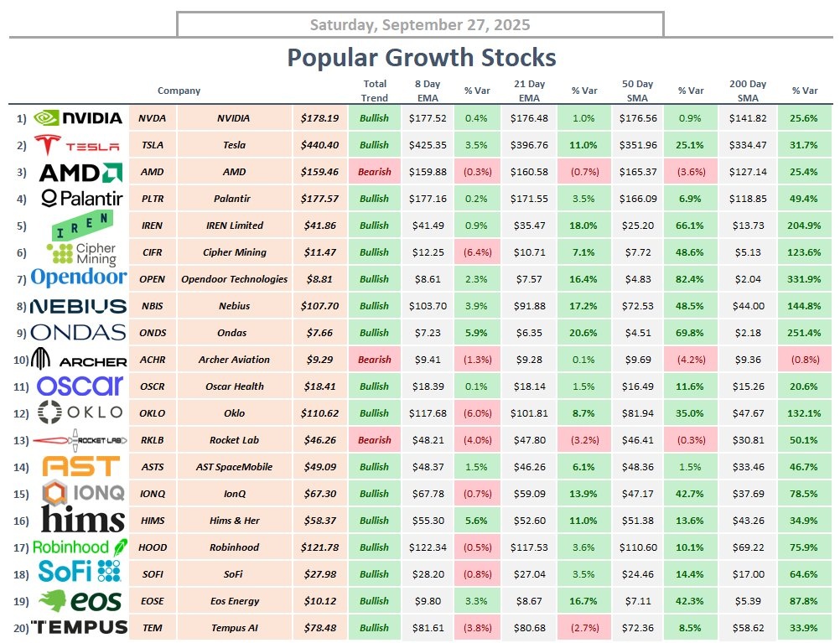This screenshot has height=643, width=840.
Task: Click the Total Trend column header
Action: coord(375,91)
